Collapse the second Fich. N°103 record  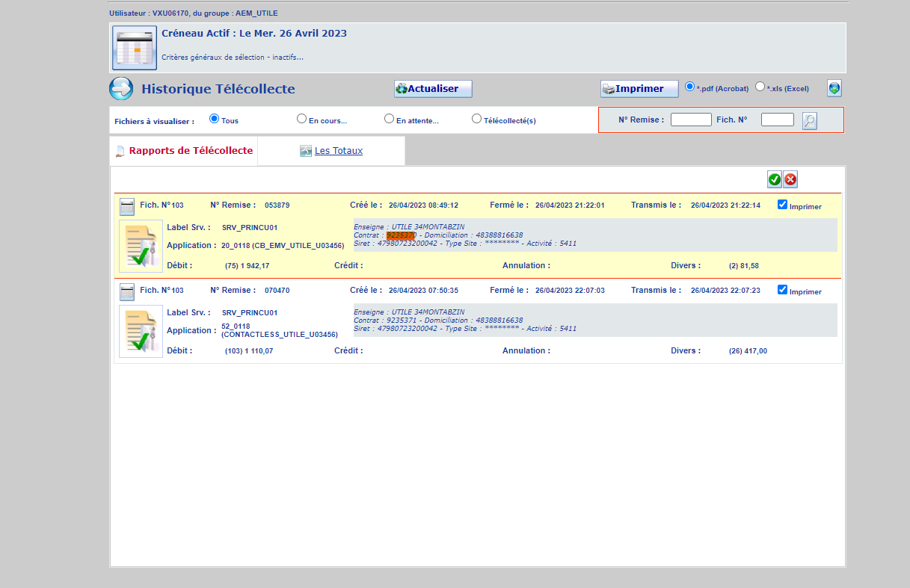[x=127, y=291]
